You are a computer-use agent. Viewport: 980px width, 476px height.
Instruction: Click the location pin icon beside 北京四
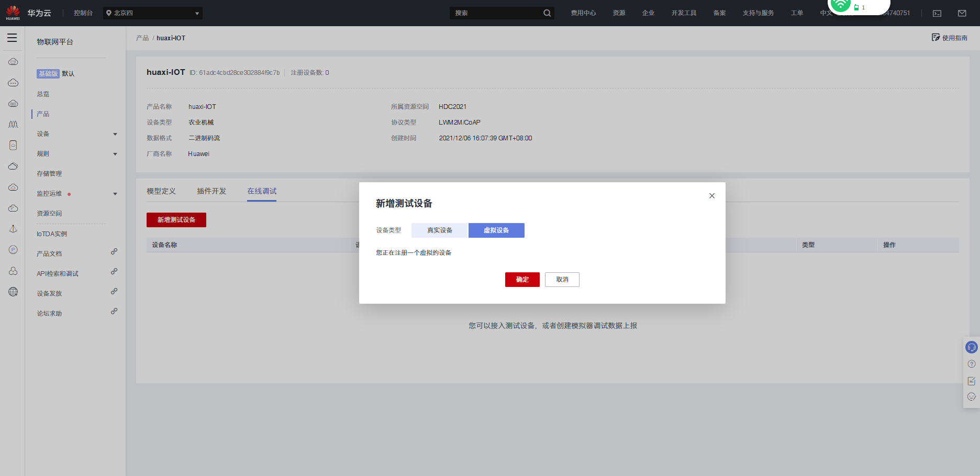coord(109,13)
